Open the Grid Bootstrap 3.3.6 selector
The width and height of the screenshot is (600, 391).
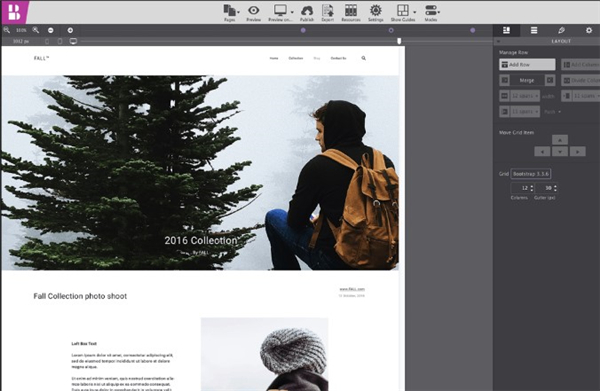click(x=531, y=174)
